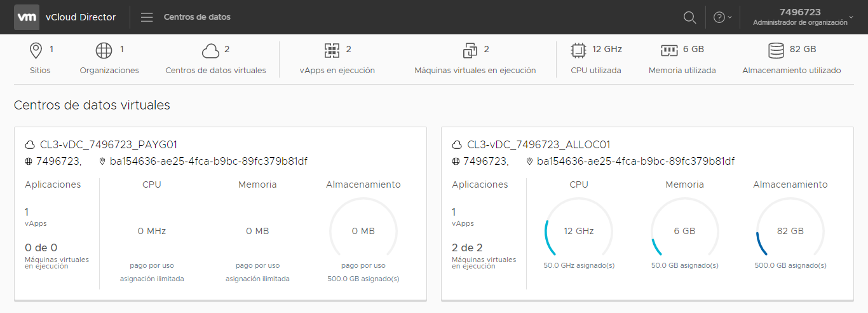Click the Máquinas virtuales en ejecución icon
The height and width of the screenshot is (313, 868).
tap(470, 50)
